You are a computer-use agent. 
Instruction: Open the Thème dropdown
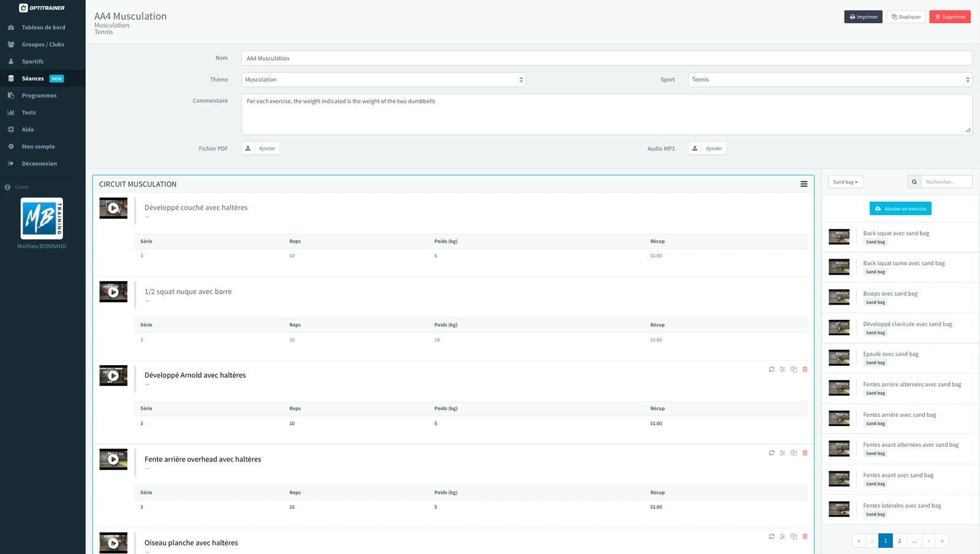pos(383,80)
